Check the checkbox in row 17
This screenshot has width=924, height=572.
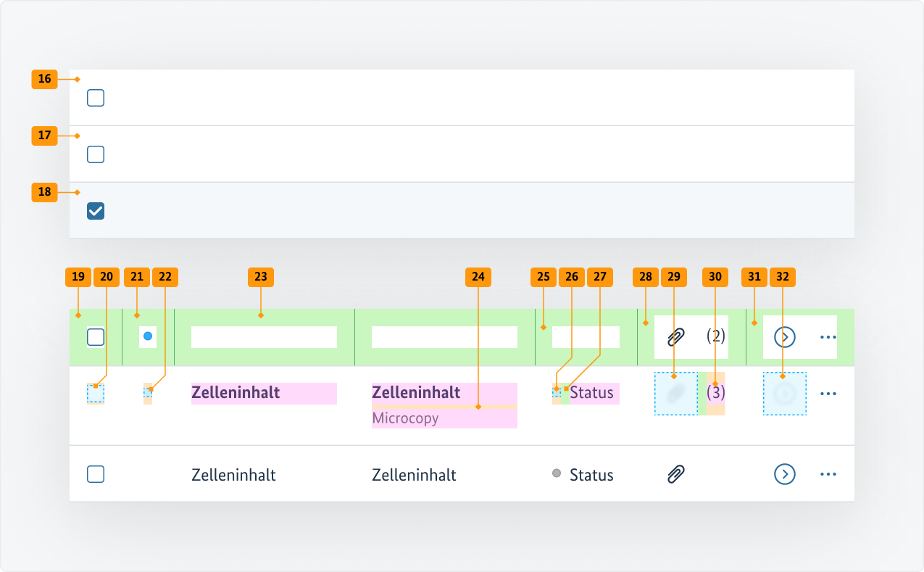(95, 154)
